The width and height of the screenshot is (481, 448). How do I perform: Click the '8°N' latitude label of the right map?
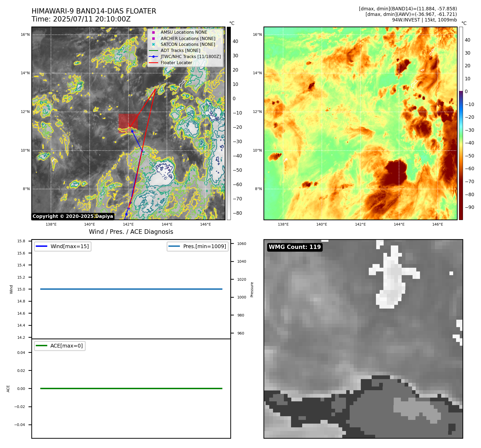pos(258,189)
